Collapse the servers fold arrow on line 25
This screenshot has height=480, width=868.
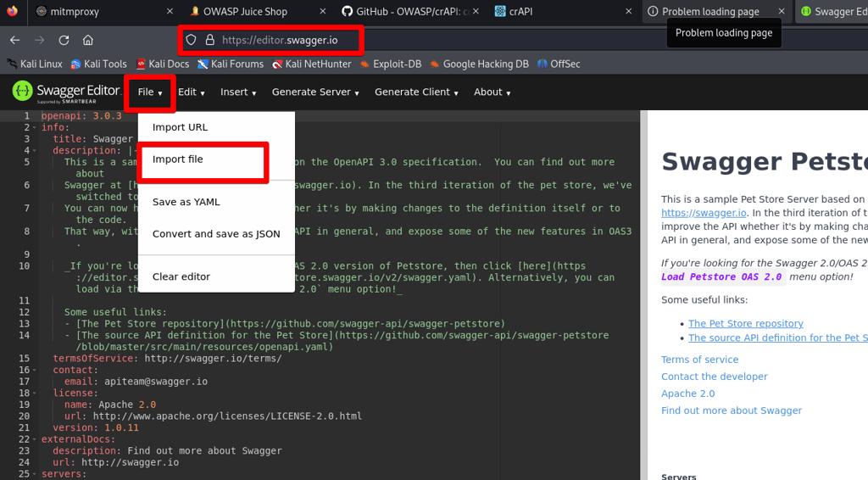point(35,474)
